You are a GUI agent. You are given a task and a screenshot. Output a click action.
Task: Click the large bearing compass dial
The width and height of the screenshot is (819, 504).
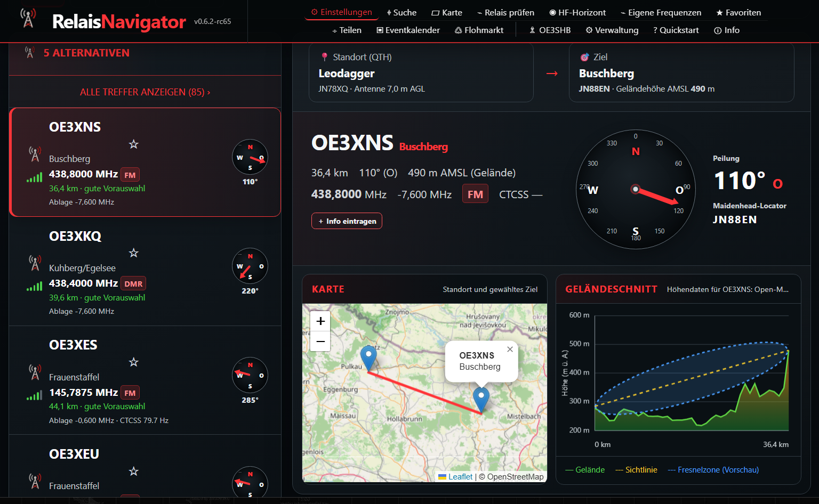point(636,189)
